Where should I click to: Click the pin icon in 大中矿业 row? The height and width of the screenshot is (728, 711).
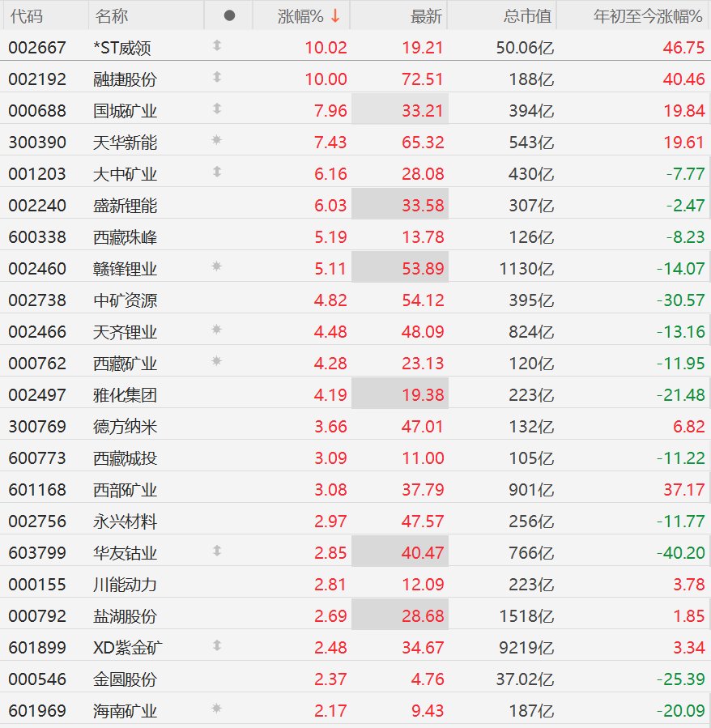click(x=216, y=172)
